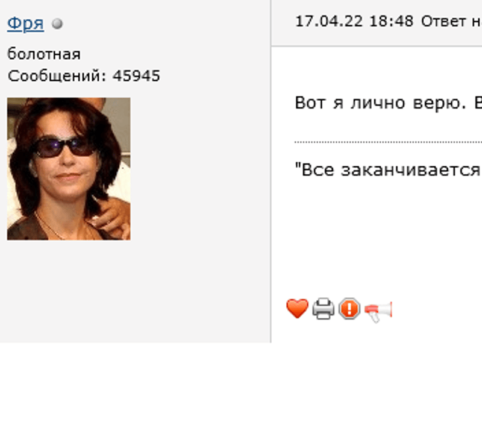Click the gray offline status dot
Screen dimensions: 482x448
(x=57, y=24)
